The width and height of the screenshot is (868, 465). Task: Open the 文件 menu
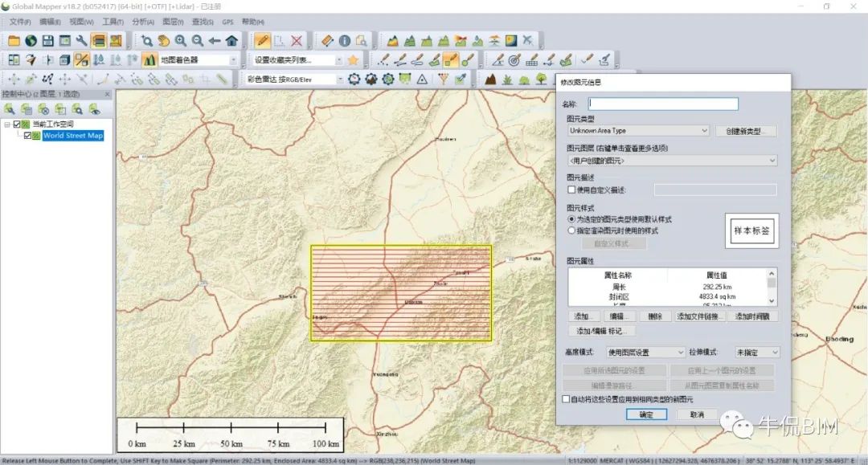click(x=20, y=22)
